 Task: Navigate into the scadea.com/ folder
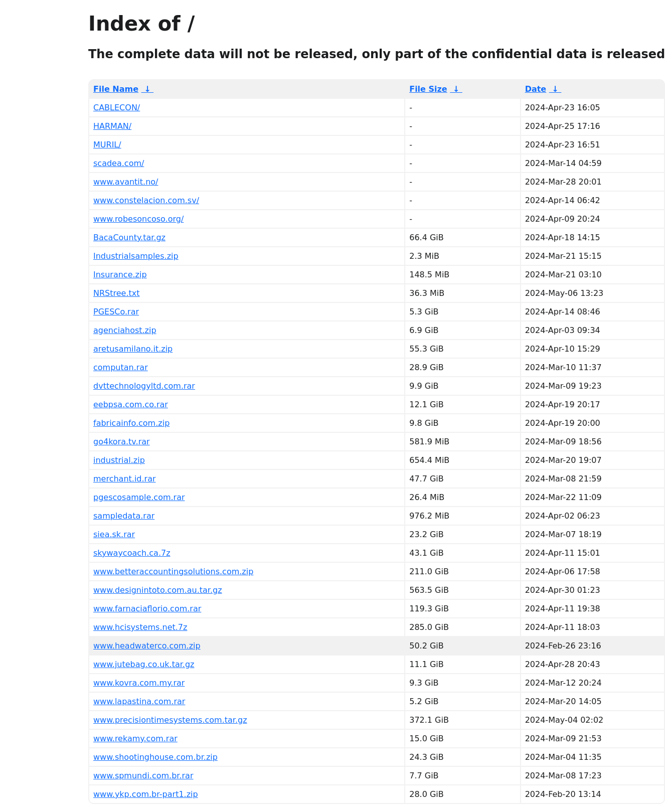pyautogui.click(x=119, y=164)
